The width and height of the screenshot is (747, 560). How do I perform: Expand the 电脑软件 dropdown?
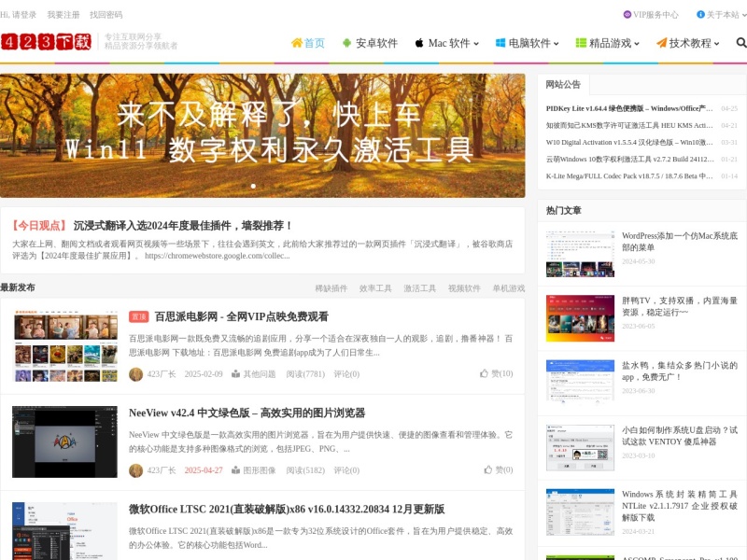[556, 44]
